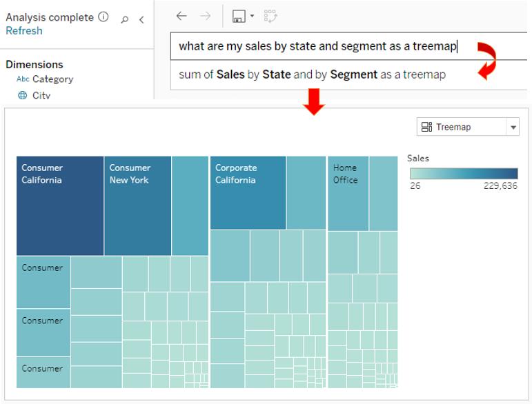The width and height of the screenshot is (532, 404).
Task: Click the forward arrow in toolbar
Action: (x=205, y=15)
